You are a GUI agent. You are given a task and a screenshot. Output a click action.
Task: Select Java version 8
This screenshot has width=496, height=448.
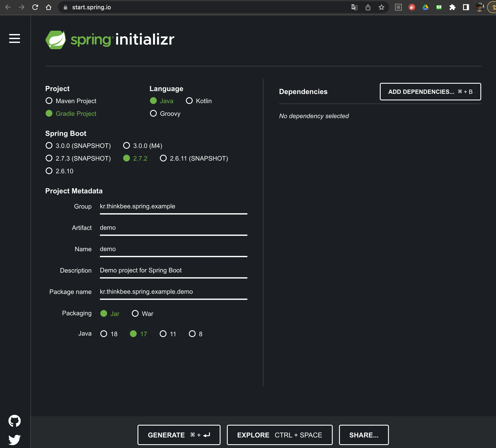coord(196,334)
